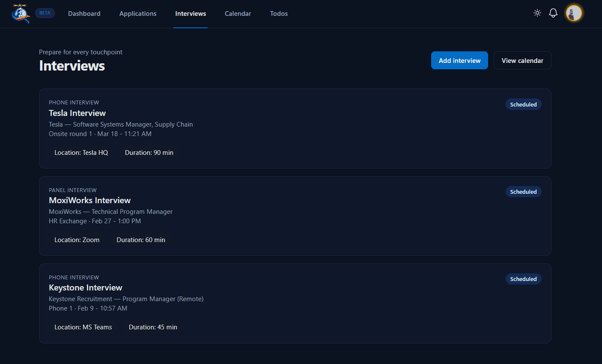This screenshot has height=364, width=602.
Task: Switch to the Applications tab
Action: coord(138,14)
